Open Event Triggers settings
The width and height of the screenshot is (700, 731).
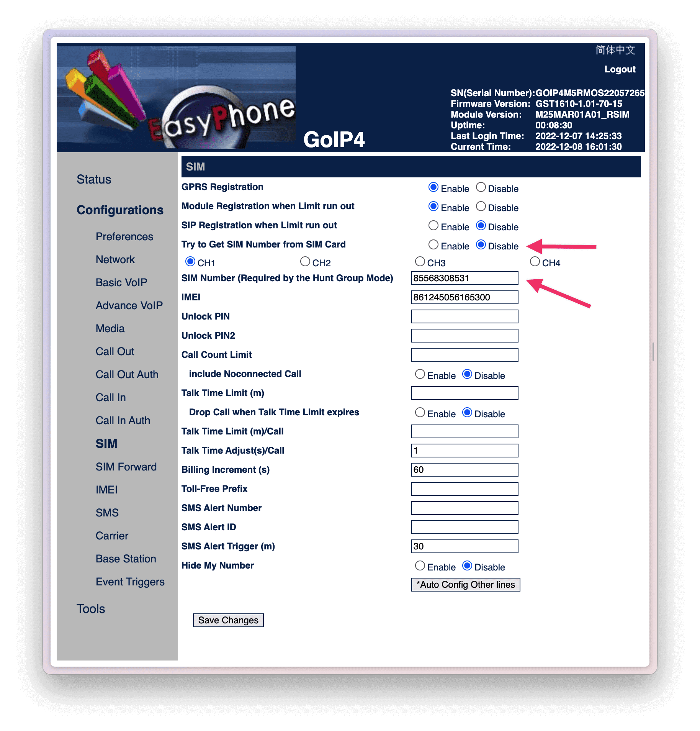pos(130,582)
